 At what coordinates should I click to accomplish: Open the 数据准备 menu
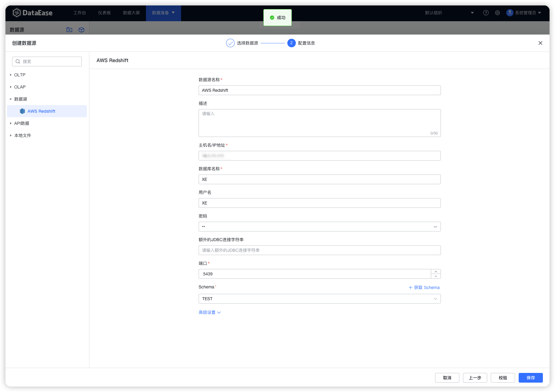click(163, 13)
